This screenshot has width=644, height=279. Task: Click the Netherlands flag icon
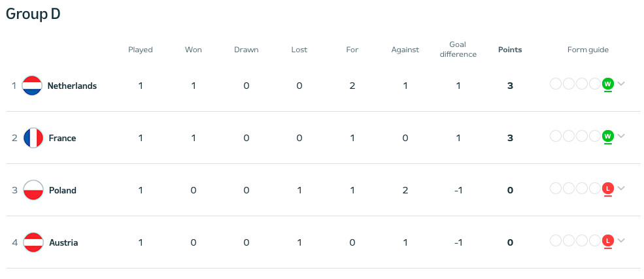pos(32,86)
